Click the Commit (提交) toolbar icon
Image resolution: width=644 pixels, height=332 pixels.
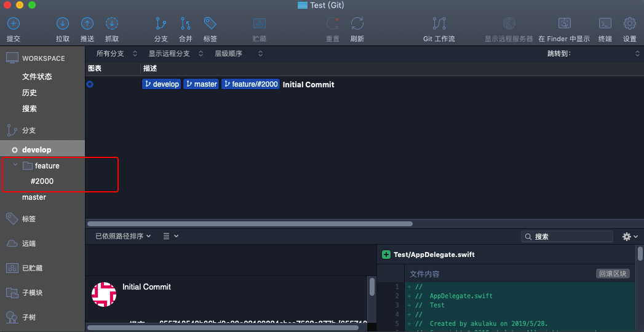(x=13, y=24)
